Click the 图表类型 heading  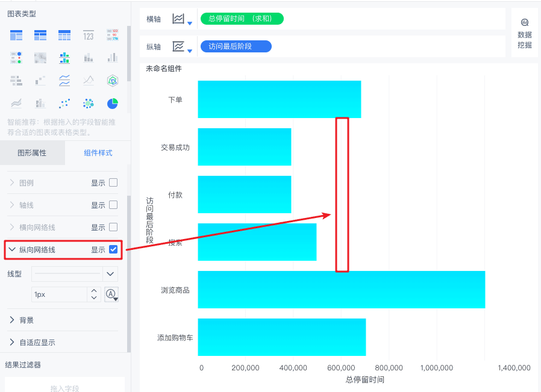click(x=22, y=14)
